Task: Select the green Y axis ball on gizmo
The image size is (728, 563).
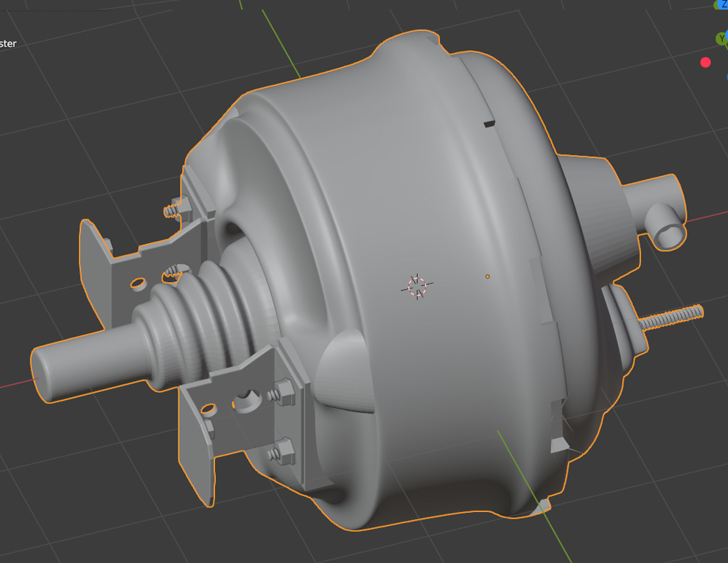Action: coord(722,38)
